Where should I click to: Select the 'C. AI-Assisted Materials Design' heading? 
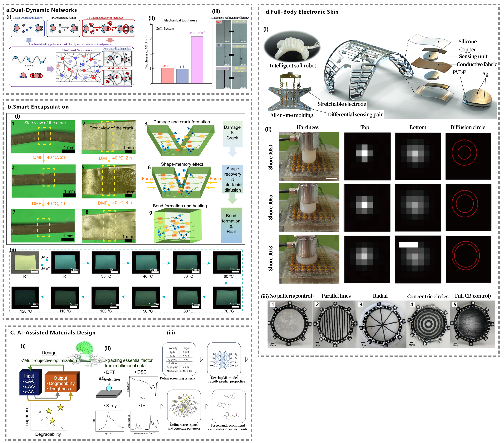(53, 332)
